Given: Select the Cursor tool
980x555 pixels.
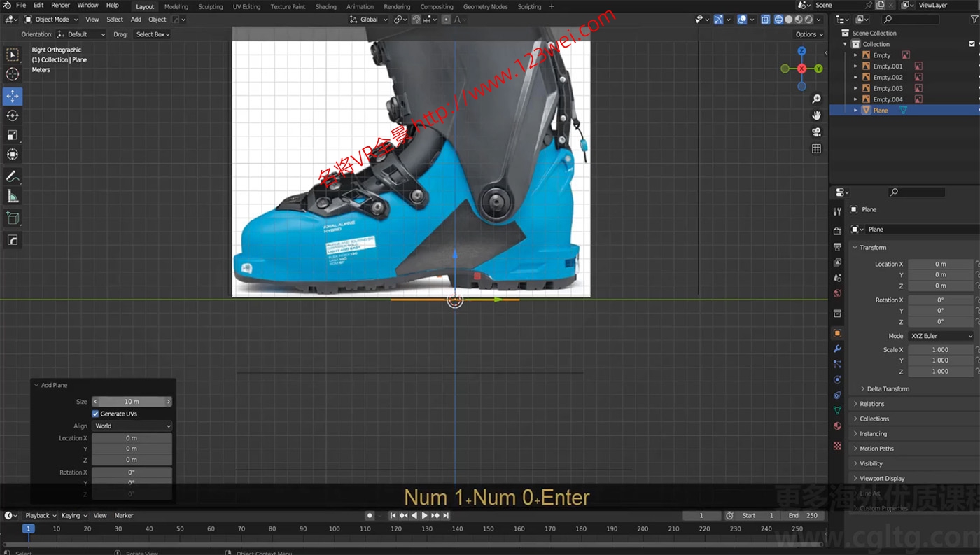Looking at the screenshot, I should [13, 74].
